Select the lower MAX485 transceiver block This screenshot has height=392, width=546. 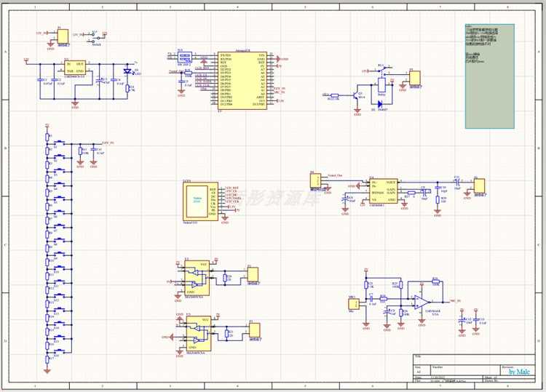pyautogui.click(x=199, y=334)
